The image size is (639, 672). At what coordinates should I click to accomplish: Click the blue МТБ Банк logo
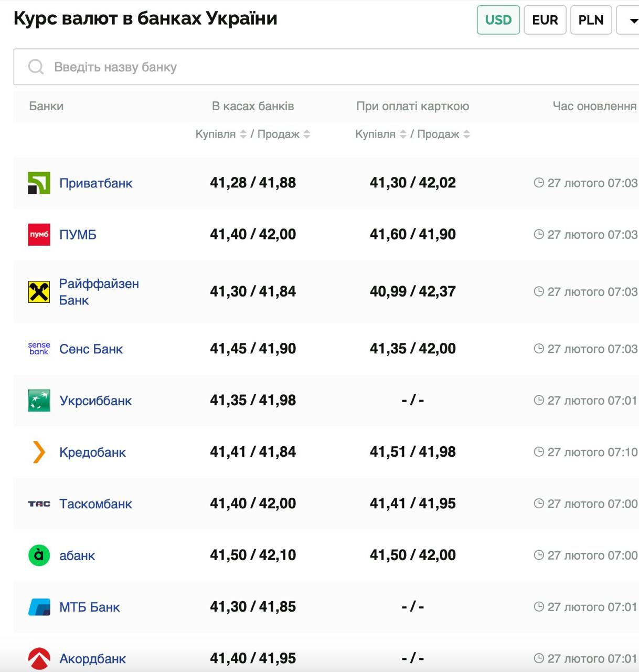pyautogui.click(x=39, y=607)
